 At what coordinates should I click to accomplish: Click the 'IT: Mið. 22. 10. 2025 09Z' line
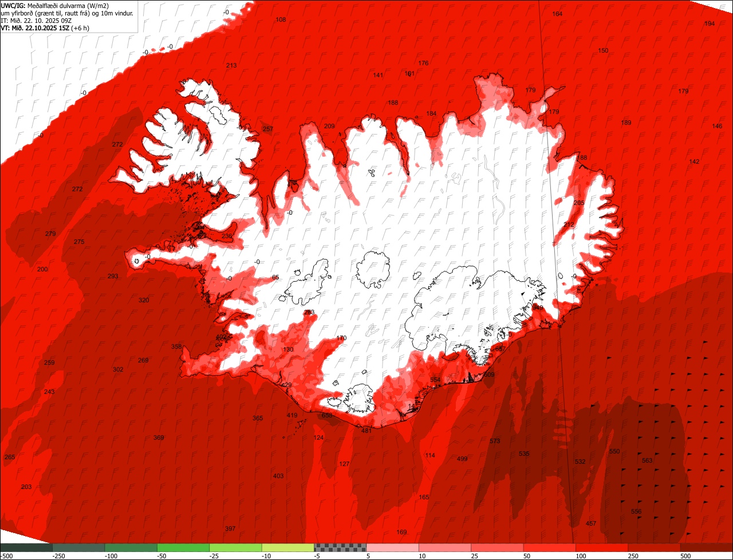(x=36, y=21)
